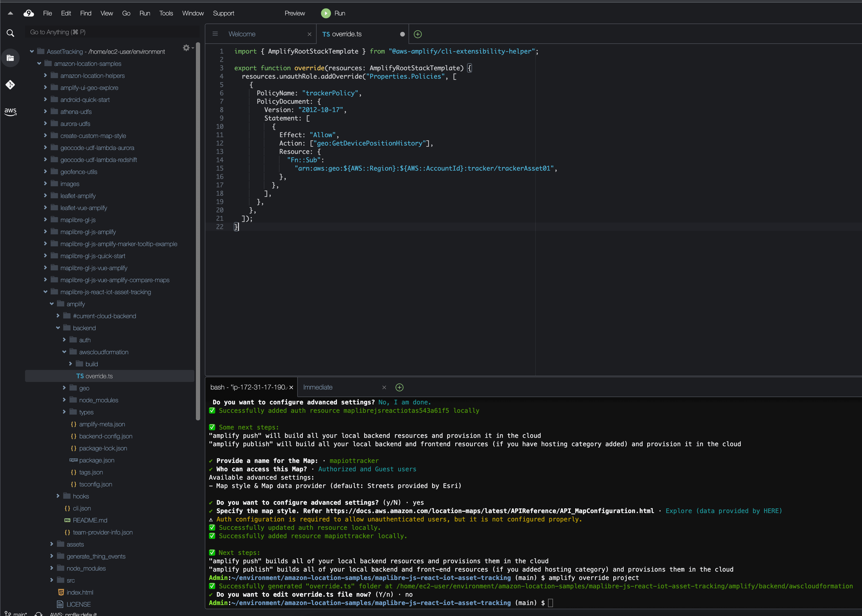Open README.md file
Screen dimensions: 862x616
90,520
